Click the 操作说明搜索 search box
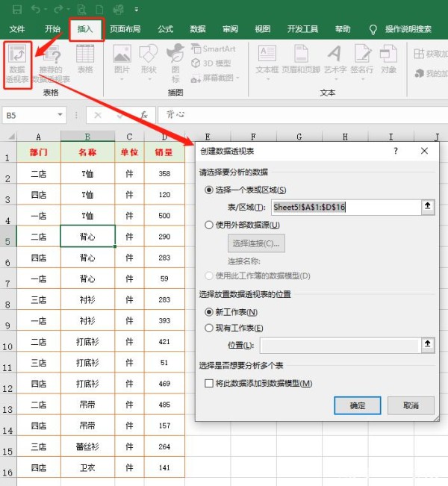The image size is (448, 486). pyautogui.click(x=408, y=29)
